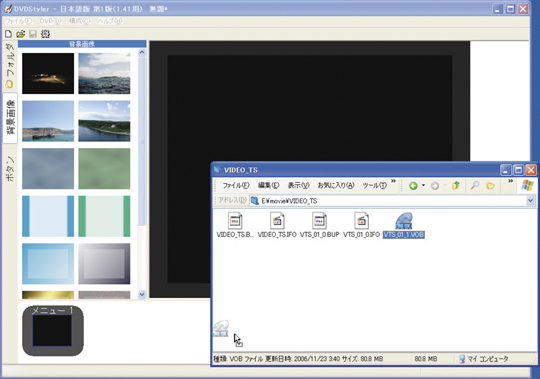Screen dimensions: 540x379
Task: Open the 編集 menu in VIDEO_TS window
Action: 268,186
